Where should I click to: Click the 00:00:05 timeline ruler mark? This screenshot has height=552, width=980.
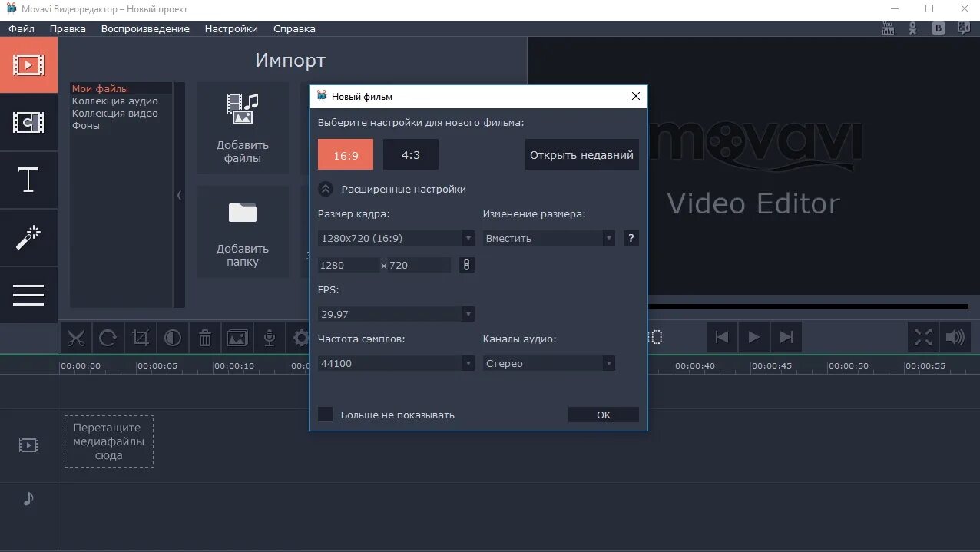click(157, 366)
